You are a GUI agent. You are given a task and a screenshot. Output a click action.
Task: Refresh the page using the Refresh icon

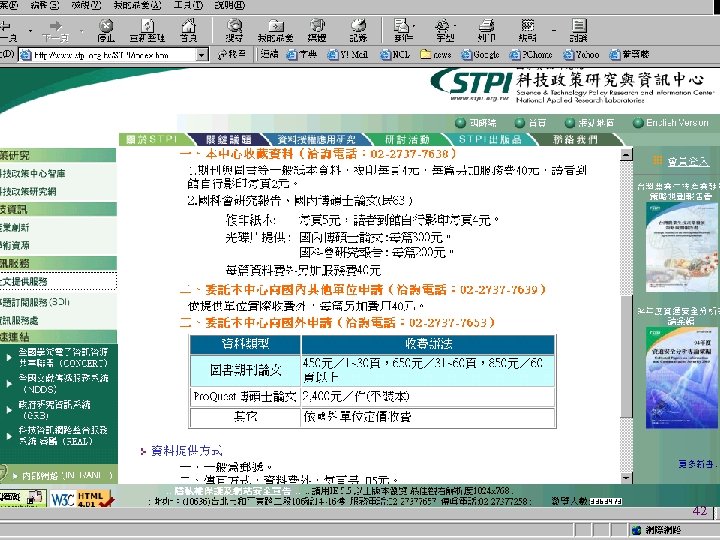147,31
